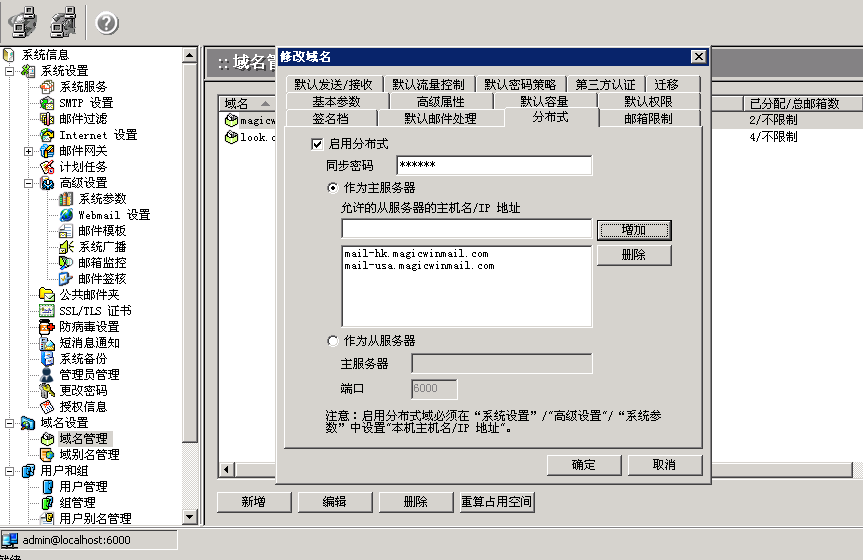Click 编辑 button below domain list
The width and height of the screenshot is (863, 560).
pyautogui.click(x=335, y=502)
